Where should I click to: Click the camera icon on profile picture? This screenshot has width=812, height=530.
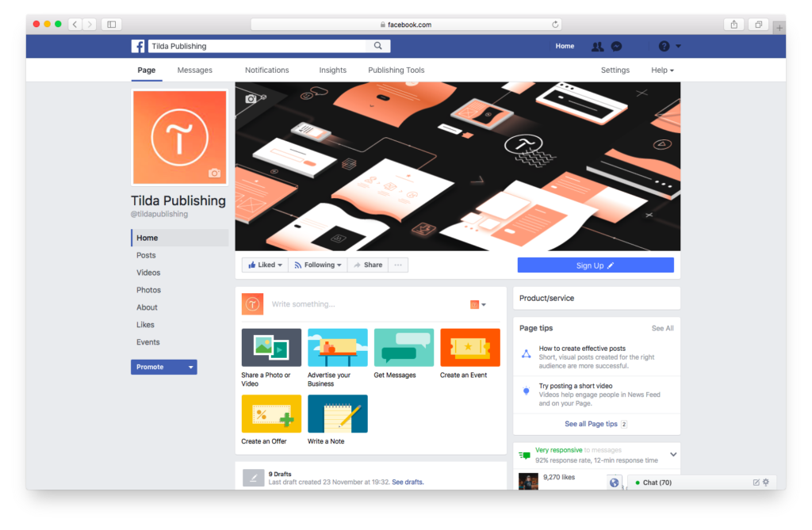click(214, 173)
